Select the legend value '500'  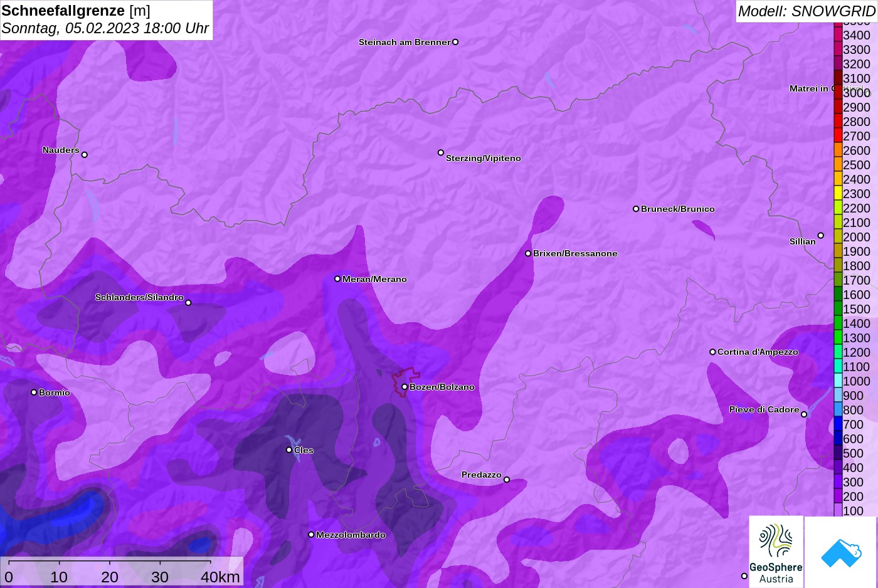[x=853, y=453]
